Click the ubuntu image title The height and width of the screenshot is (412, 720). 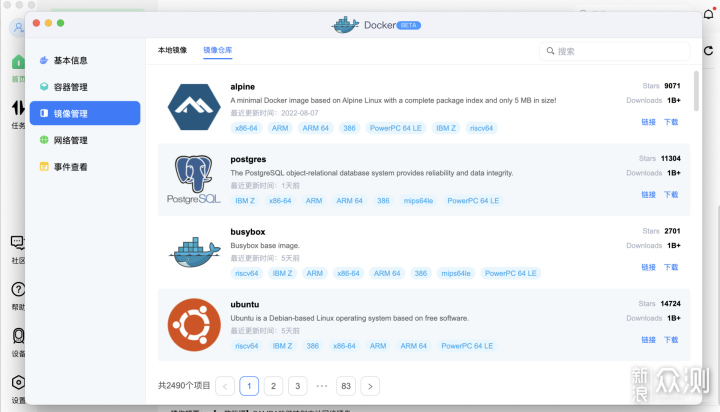(x=245, y=304)
